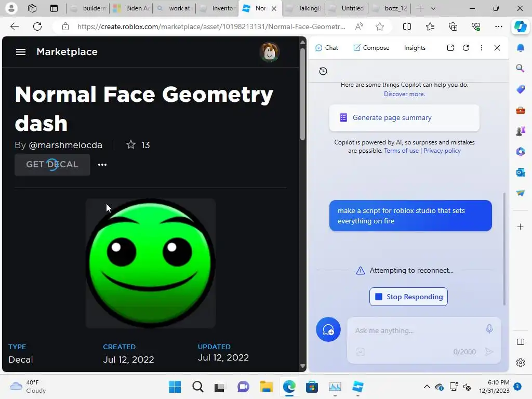Image resolution: width=532 pixels, height=399 pixels.
Task: Add this page to favorites star
Action: tap(380, 26)
